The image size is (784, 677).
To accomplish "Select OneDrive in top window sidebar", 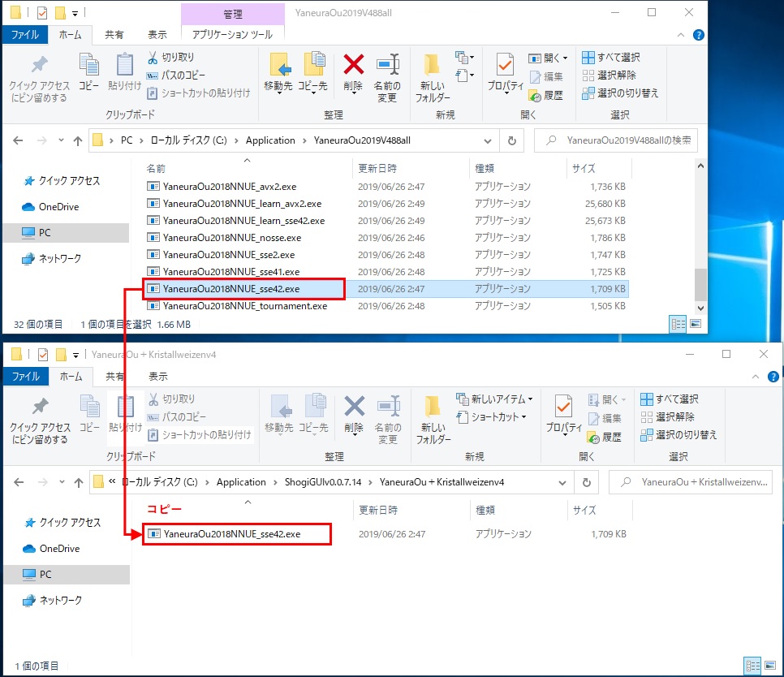I will coord(58,207).
